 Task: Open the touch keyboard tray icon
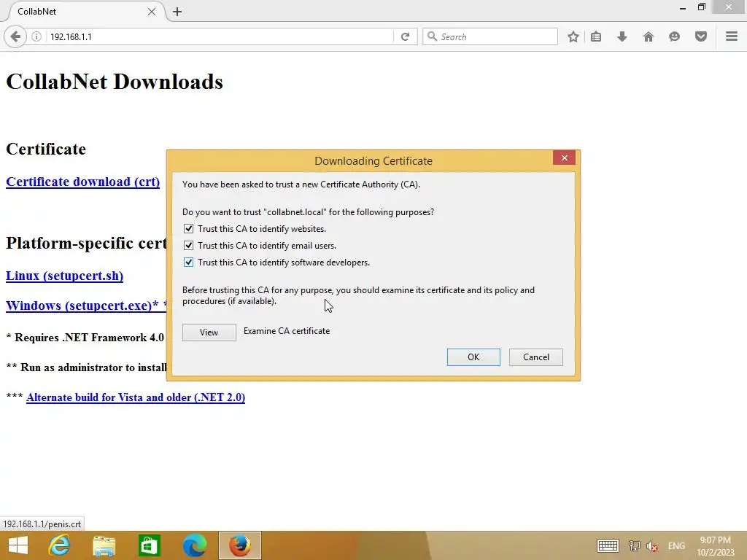click(608, 545)
